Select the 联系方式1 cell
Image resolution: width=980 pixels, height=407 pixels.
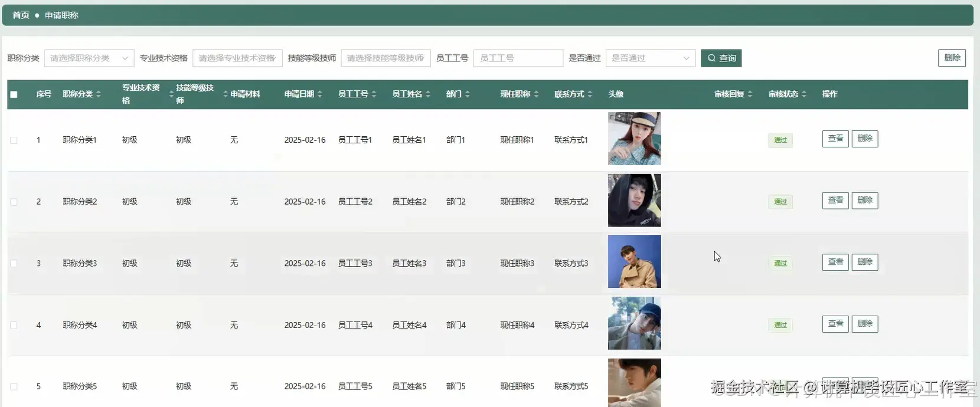571,140
